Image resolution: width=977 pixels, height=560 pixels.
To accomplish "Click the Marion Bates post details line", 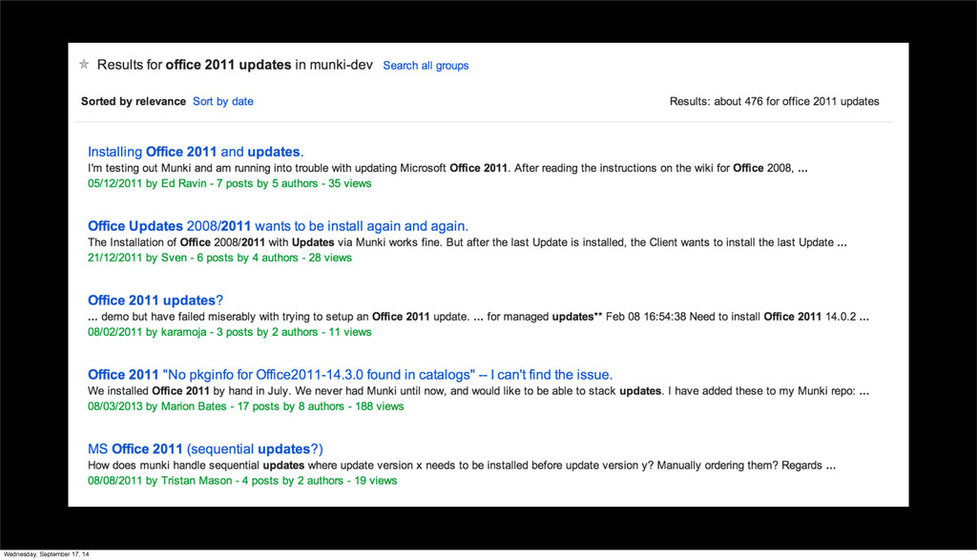I will [x=245, y=406].
